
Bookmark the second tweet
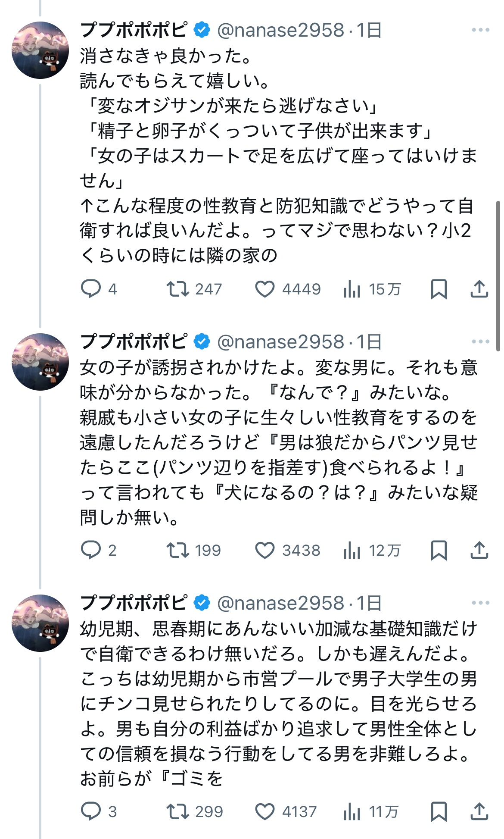(x=439, y=550)
